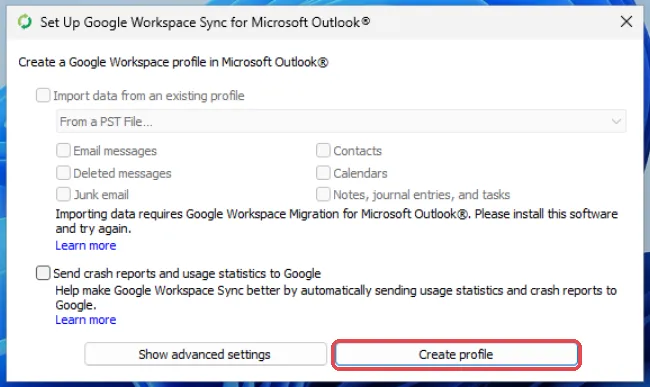Open the From a PST File dropdown

[x=341, y=121]
